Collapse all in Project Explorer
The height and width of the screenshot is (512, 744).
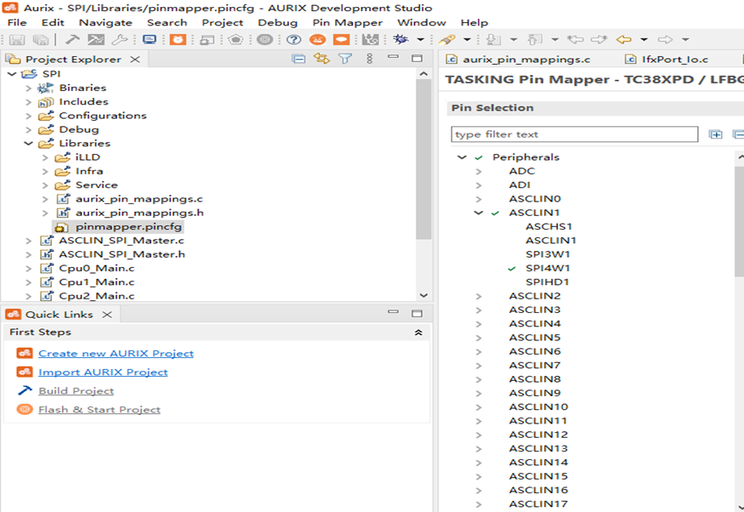(298, 59)
